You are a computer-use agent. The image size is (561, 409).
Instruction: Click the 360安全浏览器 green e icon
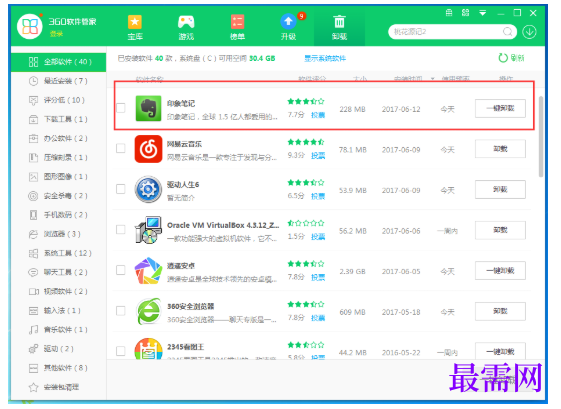click(x=148, y=311)
